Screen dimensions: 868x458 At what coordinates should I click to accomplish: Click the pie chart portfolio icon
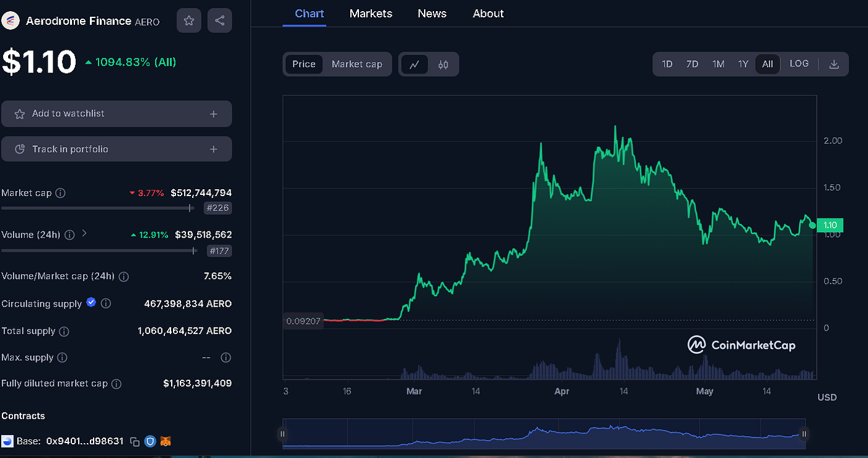(x=20, y=149)
